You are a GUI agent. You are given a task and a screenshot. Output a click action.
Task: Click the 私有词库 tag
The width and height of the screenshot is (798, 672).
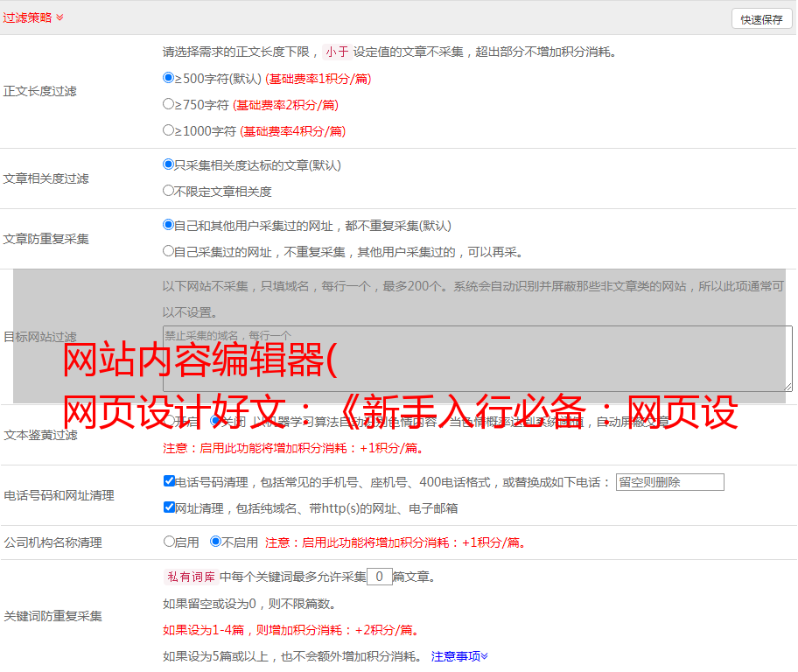[x=188, y=577]
